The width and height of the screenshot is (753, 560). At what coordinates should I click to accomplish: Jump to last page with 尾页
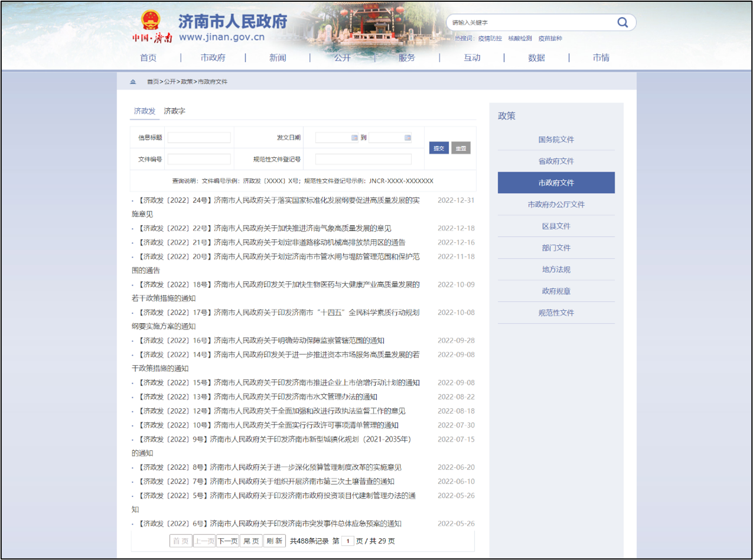(x=251, y=541)
